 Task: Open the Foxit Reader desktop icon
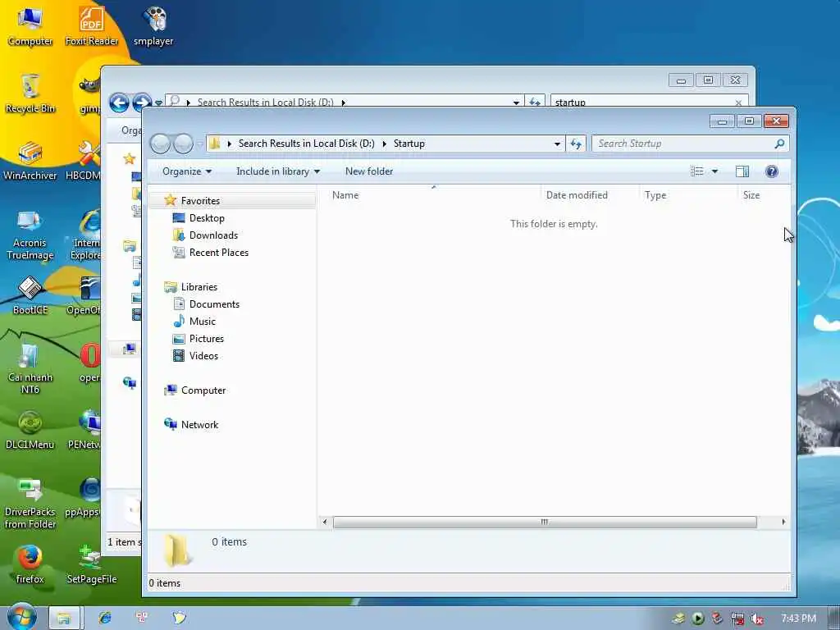point(92,25)
